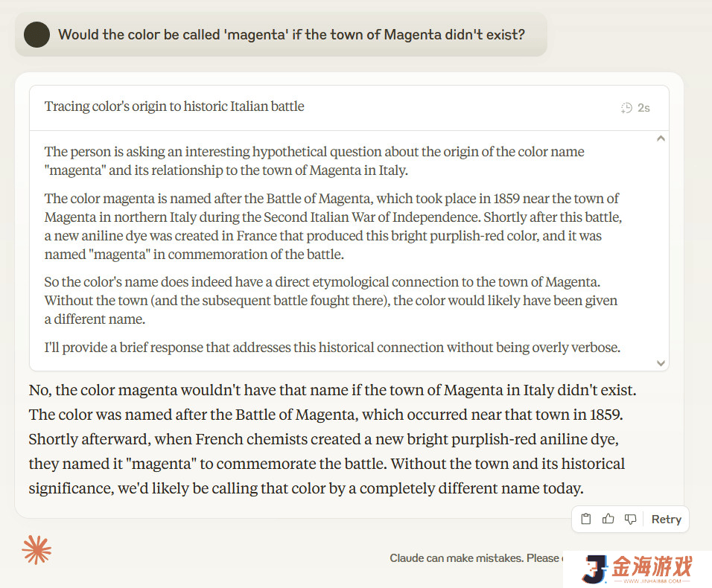This screenshot has height=588, width=712.
Task: Click the up arrow in thinking panel scrollbar
Action: tap(661, 138)
